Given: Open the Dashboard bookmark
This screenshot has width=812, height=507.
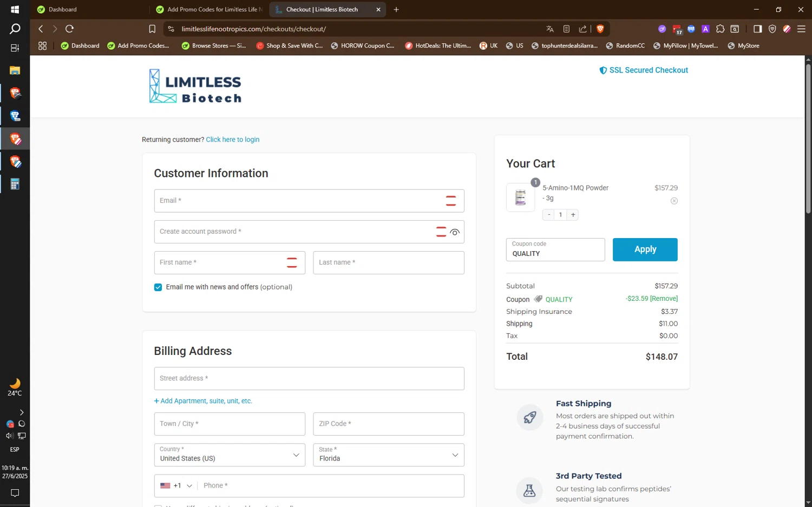Looking at the screenshot, I should click(x=80, y=45).
